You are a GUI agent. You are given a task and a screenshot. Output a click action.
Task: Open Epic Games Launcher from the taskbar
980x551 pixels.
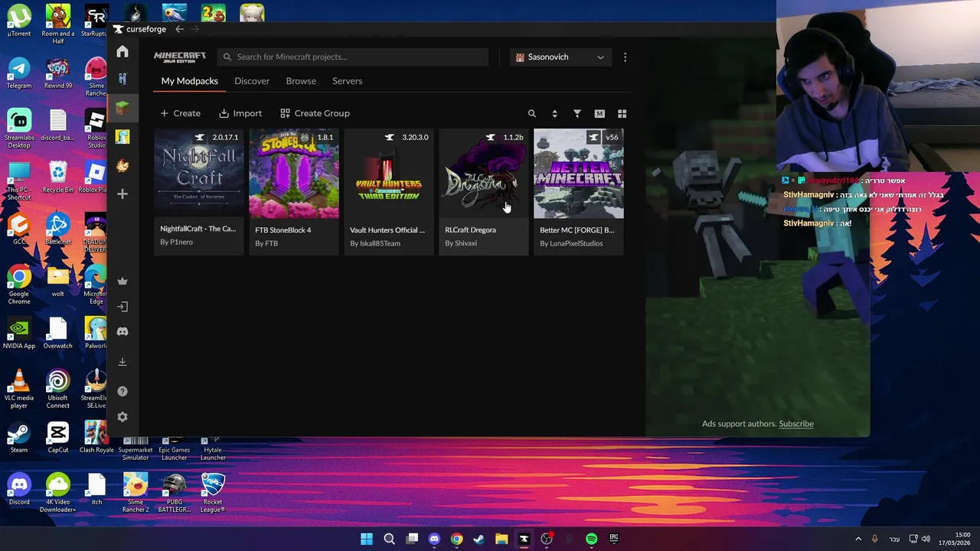(x=614, y=539)
